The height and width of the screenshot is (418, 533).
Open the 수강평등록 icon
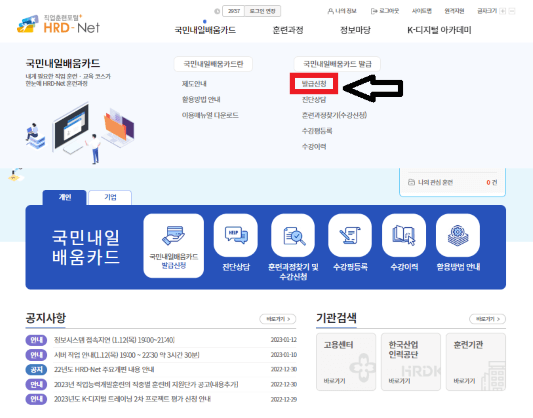point(350,235)
